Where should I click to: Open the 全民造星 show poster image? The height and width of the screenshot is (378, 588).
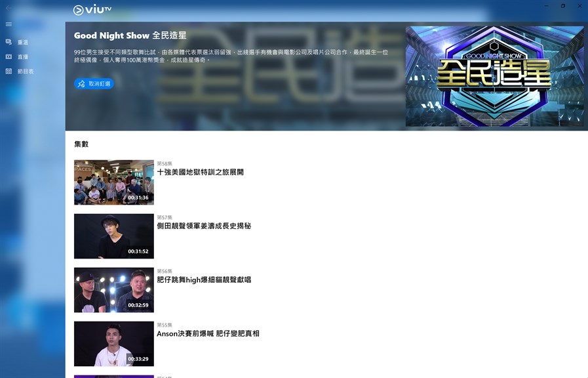[x=494, y=76]
